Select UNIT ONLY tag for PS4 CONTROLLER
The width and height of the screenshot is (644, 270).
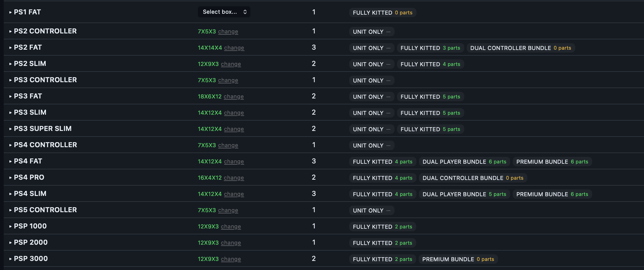[372, 146]
